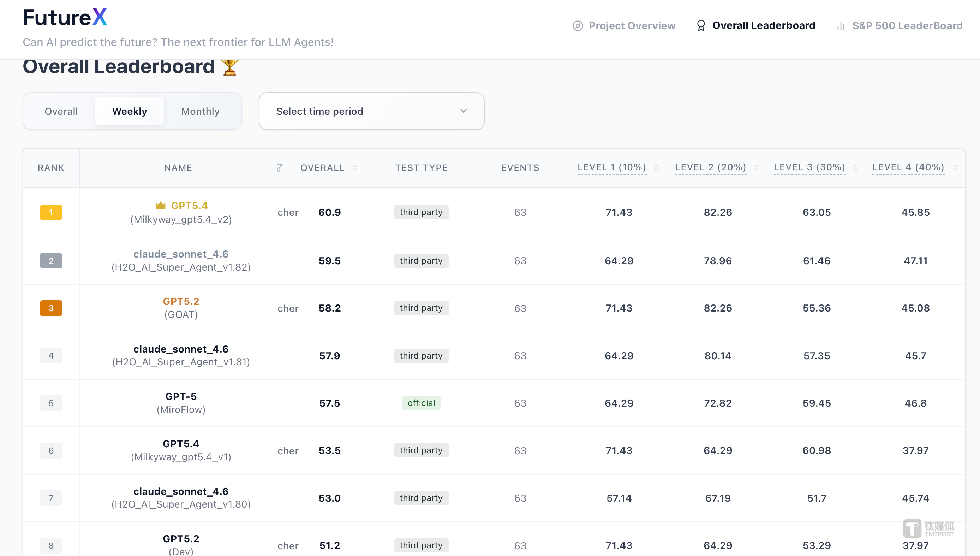
Task: Click the sort arrows on Level 2 column
Action: pos(757,168)
